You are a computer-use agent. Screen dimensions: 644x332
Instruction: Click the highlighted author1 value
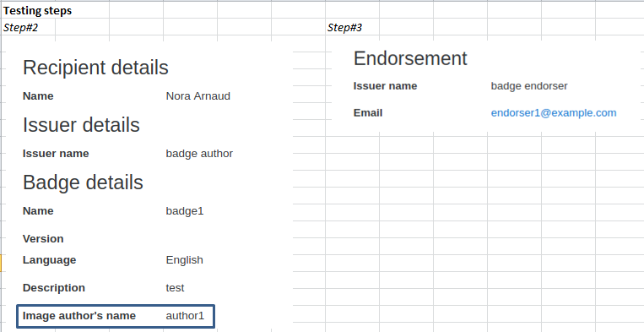184,316
